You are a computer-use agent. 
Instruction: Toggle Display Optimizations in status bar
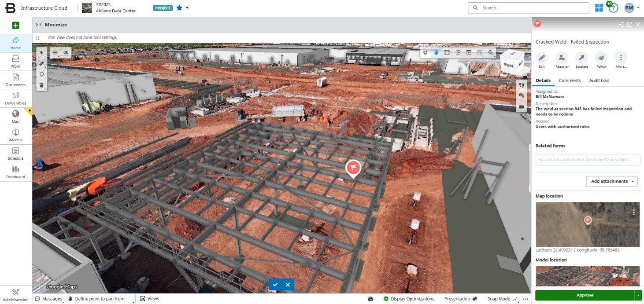point(408,299)
